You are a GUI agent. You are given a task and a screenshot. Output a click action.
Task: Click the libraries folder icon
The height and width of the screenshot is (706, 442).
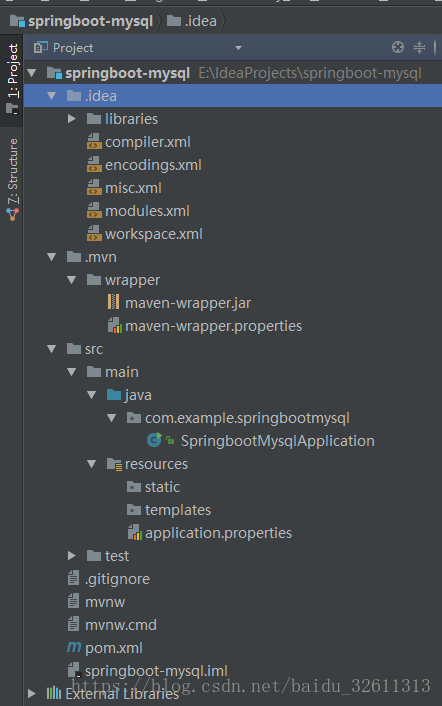point(94,118)
